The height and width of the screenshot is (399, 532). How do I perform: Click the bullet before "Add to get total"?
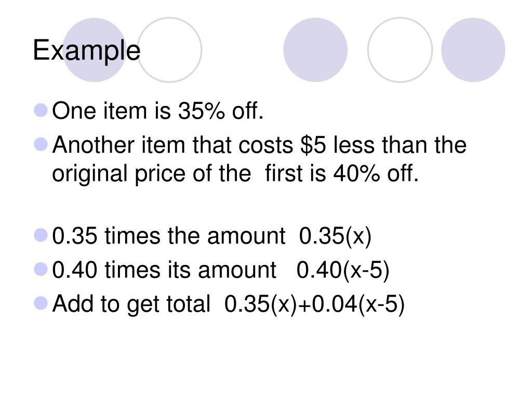tap(41, 303)
